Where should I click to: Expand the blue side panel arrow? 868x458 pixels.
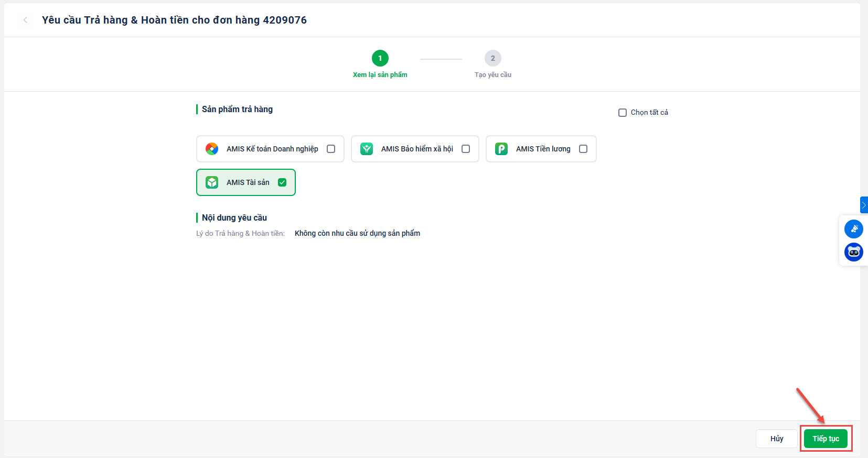pyautogui.click(x=863, y=205)
